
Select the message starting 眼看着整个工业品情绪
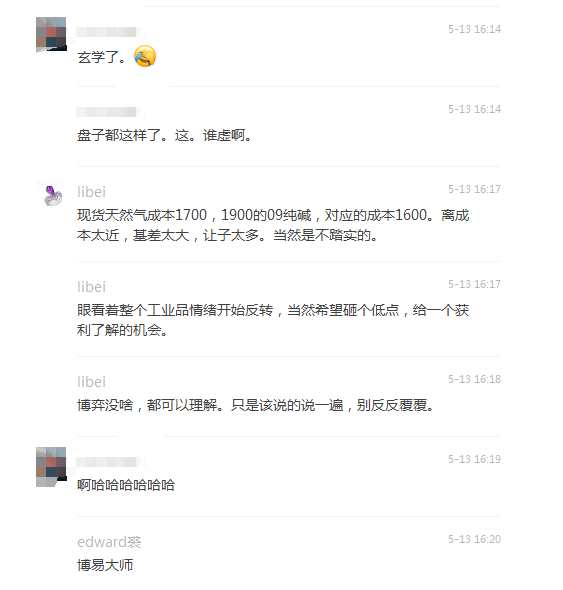point(273,320)
